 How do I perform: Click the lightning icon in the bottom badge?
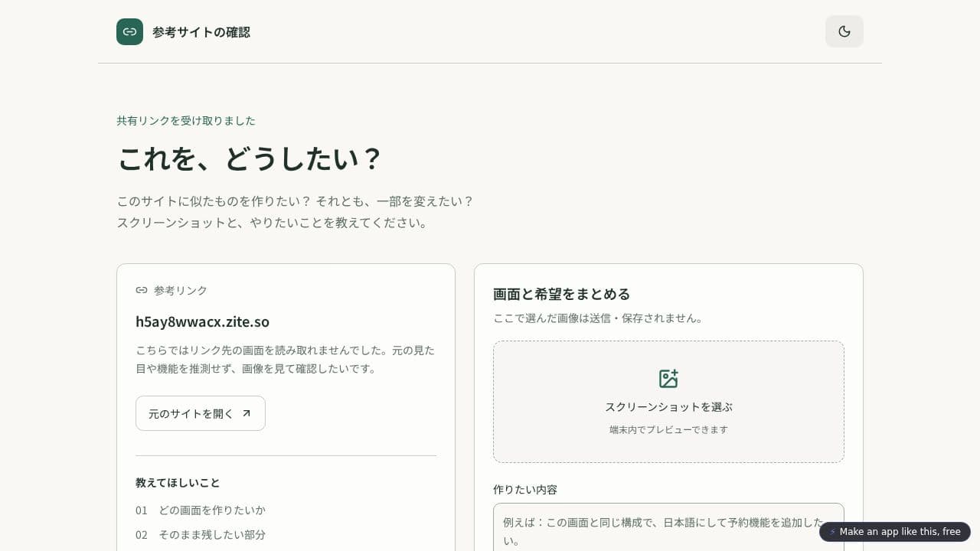pos(832,532)
